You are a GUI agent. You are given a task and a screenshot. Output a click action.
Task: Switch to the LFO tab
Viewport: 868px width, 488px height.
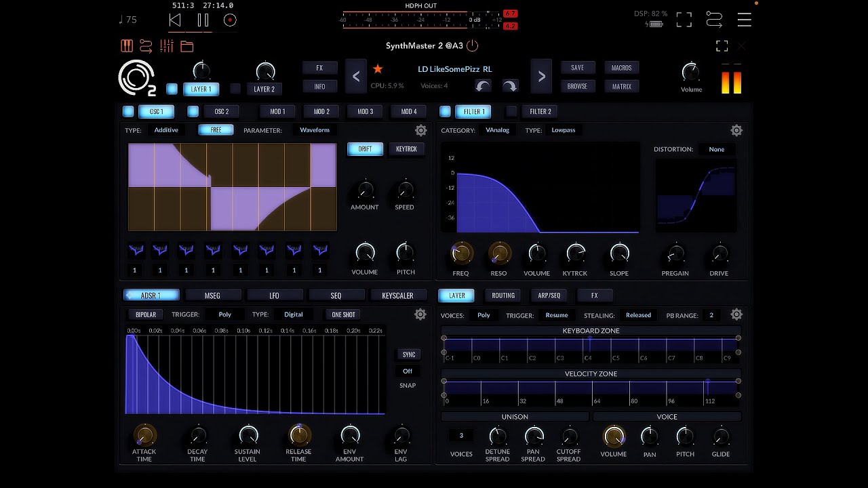click(x=274, y=296)
